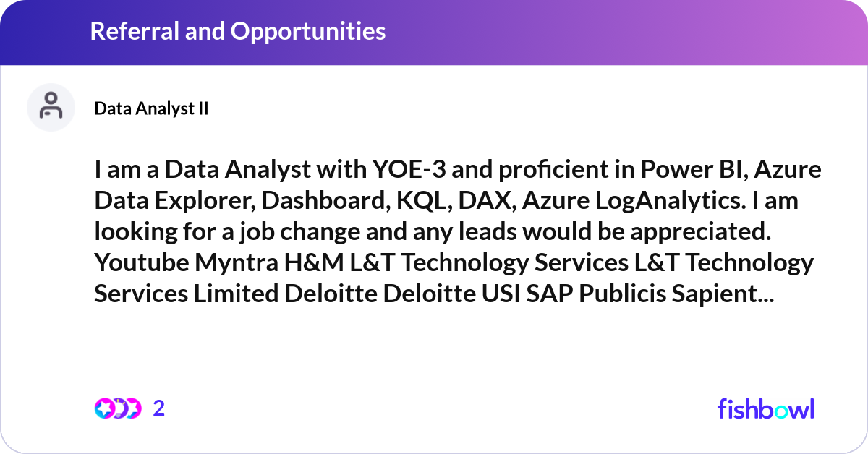Click the word Youtube in the post
The height and width of the screenshot is (454, 868).
(141, 263)
